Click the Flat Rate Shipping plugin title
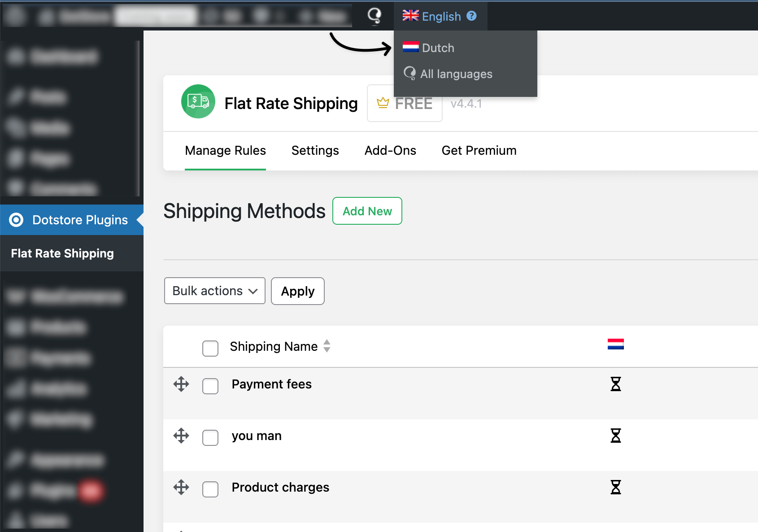This screenshot has height=532, width=758. [x=291, y=104]
